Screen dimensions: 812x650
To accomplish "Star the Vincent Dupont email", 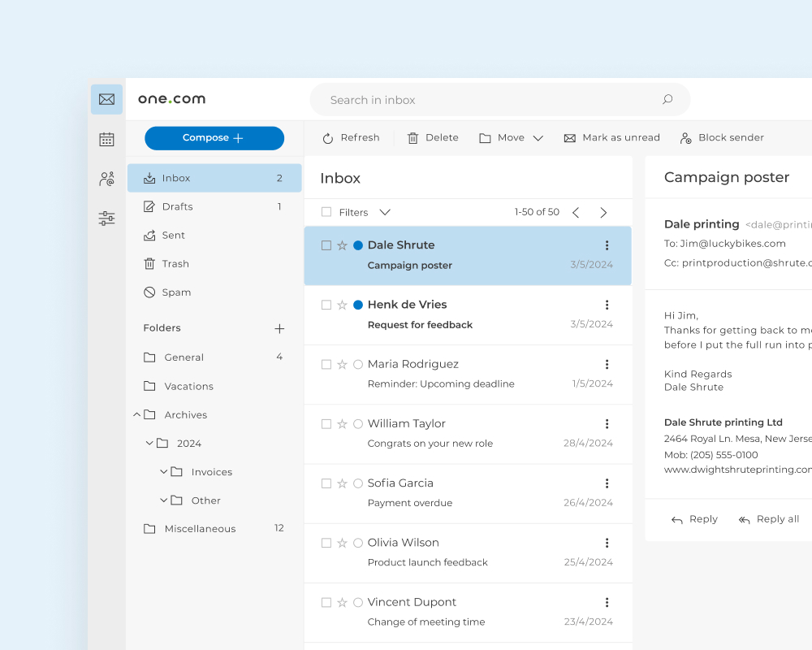I will [x=342, y=602].
